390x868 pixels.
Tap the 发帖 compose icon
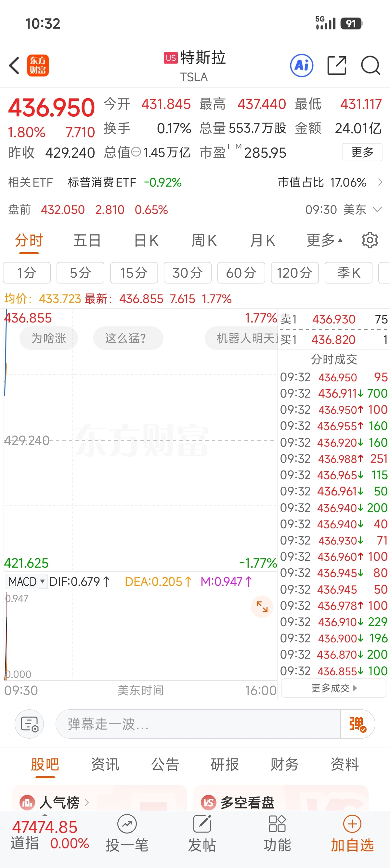click(x=202, y=824)
